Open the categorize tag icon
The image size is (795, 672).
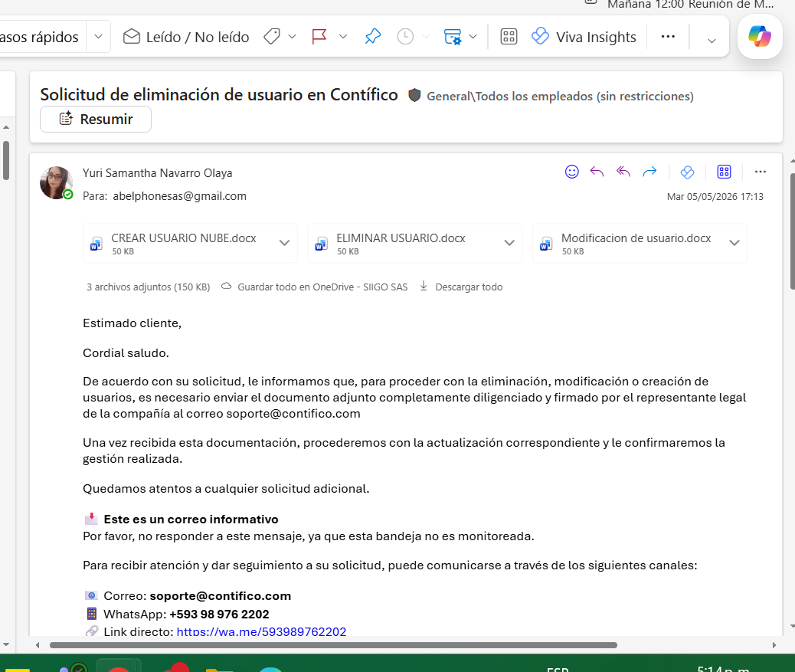(x=272, y=37)
